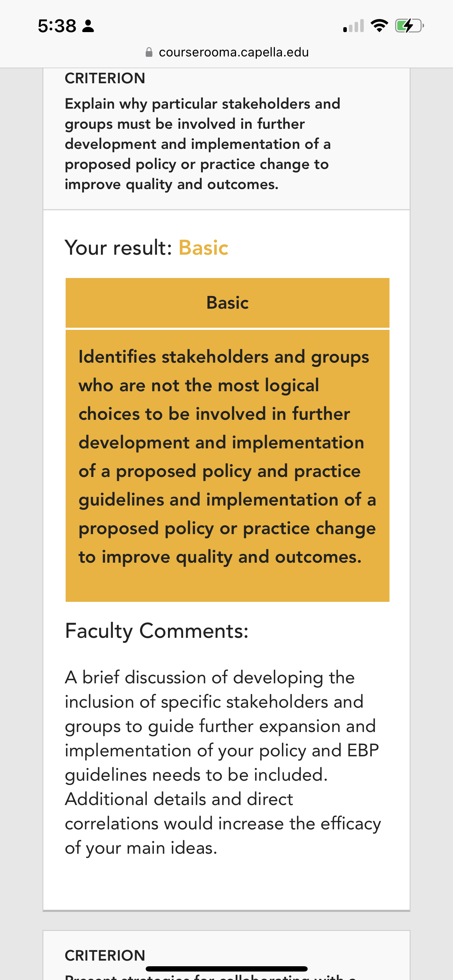Tap the second CRITERION heading at the bottom
This screenshot has width=453, height=980.
pos(105,955)
